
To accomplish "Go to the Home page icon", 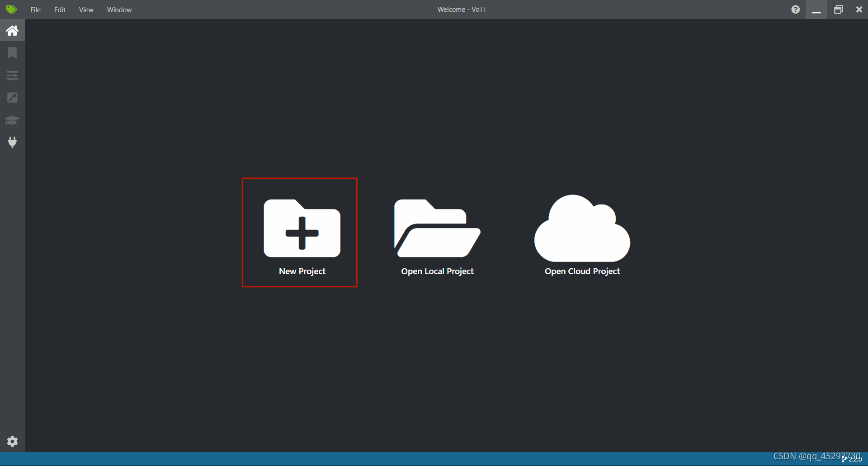I will pos(12,30).
